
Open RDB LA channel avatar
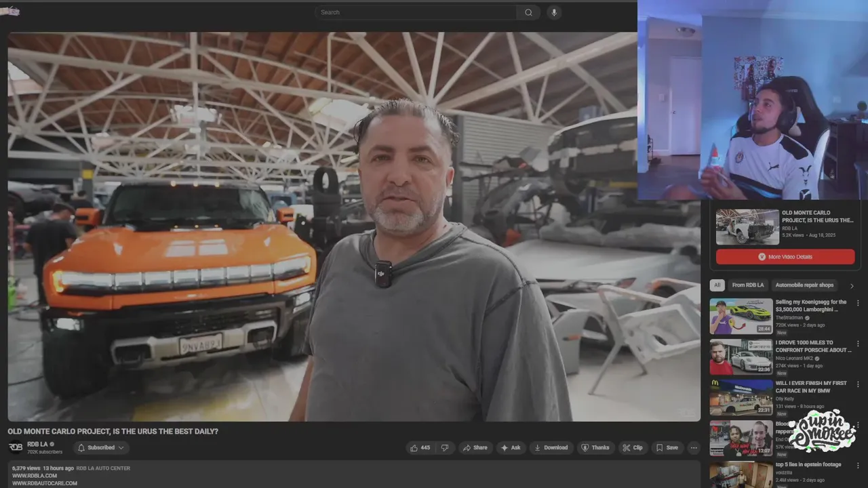(x=15, y=447)
